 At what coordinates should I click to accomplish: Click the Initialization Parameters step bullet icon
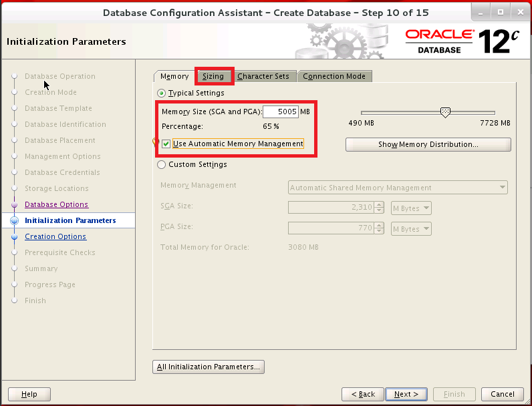click(x=14, y=221)
